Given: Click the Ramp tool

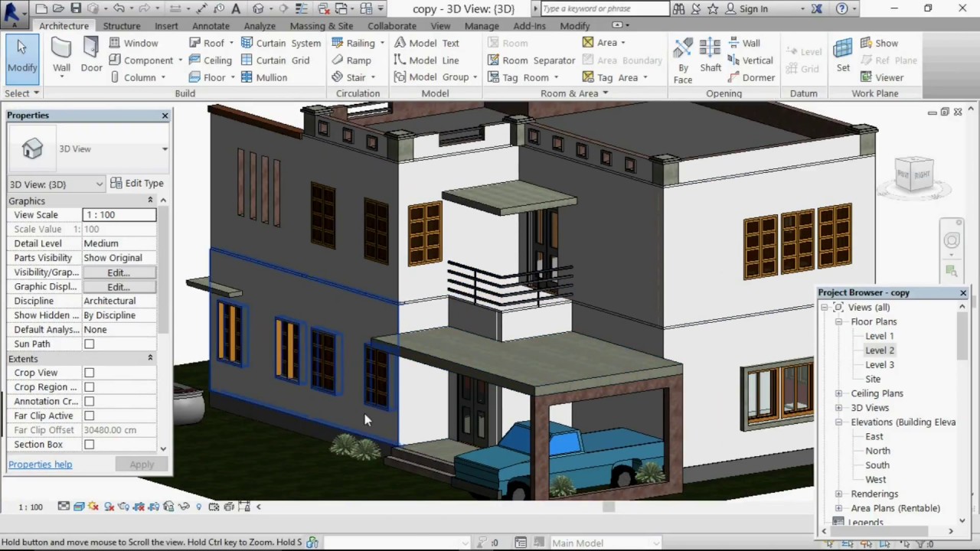Looking at the screenshot, I should pyautogui.click(x=351, y=60).
